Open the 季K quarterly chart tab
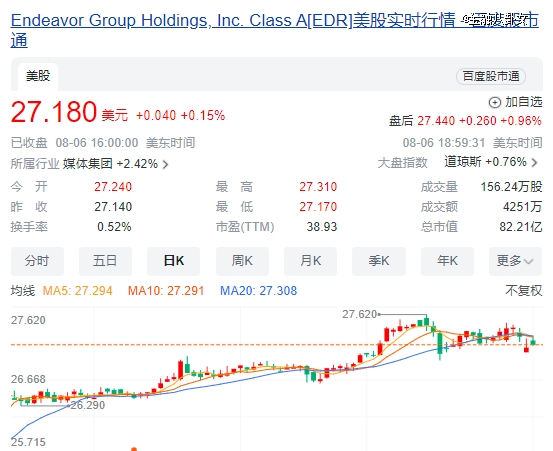The height and width of the screenshot is (451, 553). point(379,261)
